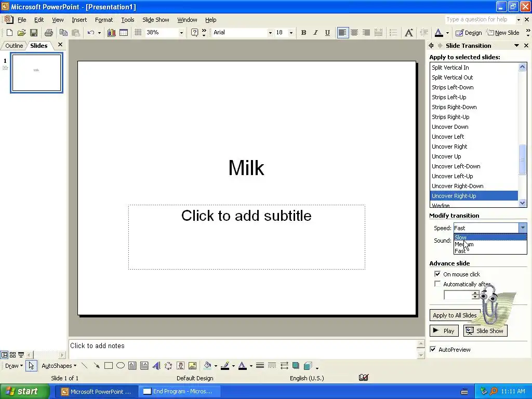The image size is (532, 399).
Task: Click the notes area to add notes
Action: [x=242, y=349]
